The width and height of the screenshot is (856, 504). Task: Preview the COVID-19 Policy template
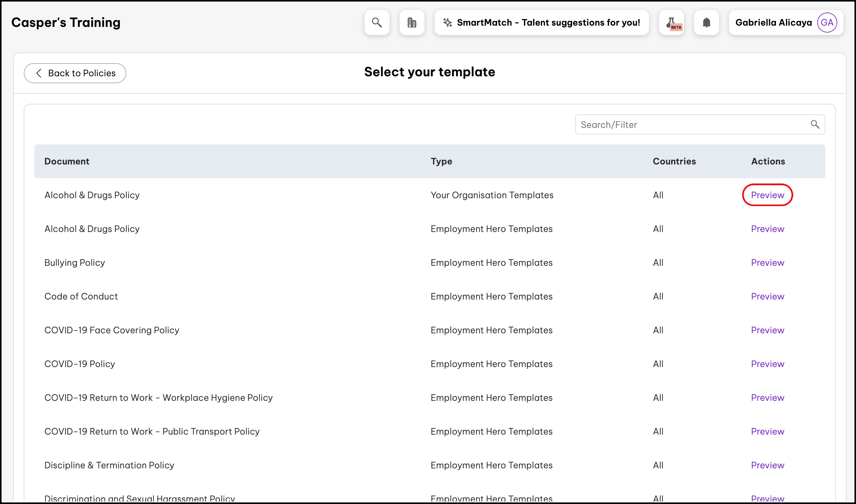(767, 364)
